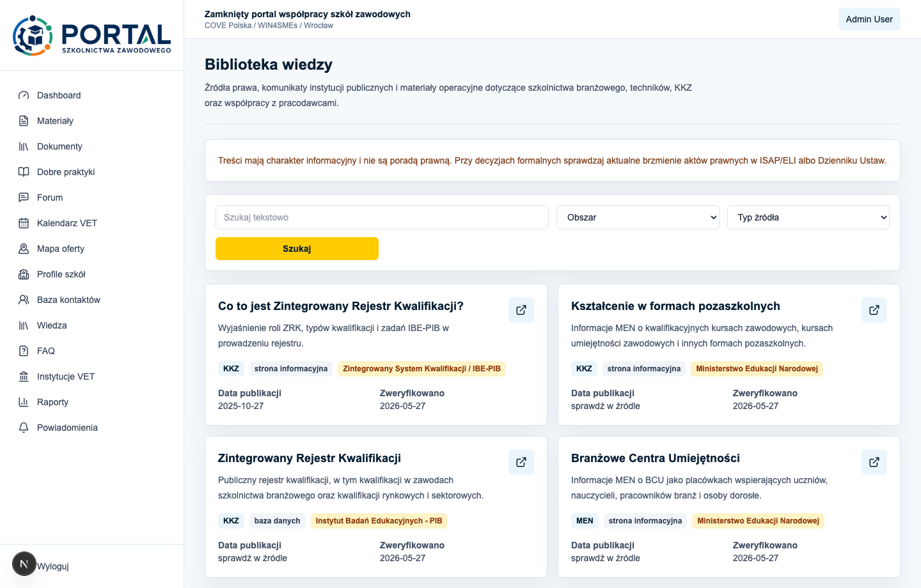Click Wyloguj to log out
The width and height of the screenshot is (921, 588).
coord(53,566)
